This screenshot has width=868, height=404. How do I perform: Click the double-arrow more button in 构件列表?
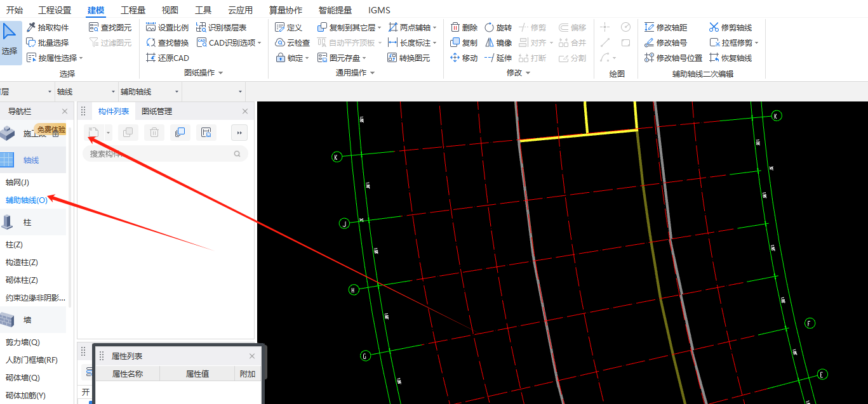[239, 133]
